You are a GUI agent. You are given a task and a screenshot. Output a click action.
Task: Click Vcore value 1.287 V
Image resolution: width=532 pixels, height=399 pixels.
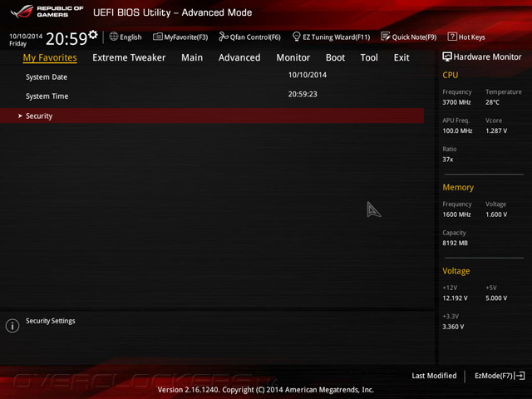[x=496, y=131]
